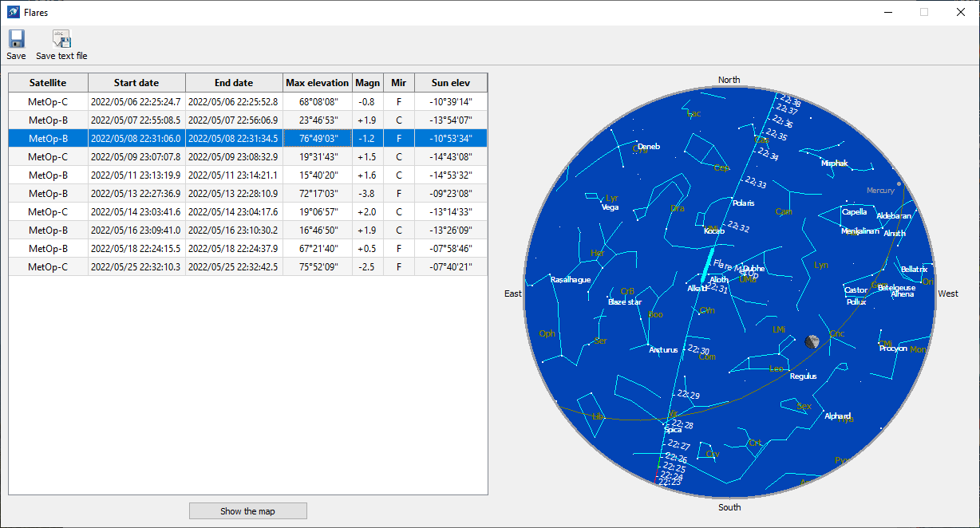This screenshot has width=980, height=528.
Task: Select the row starting 2022/05/14 23:03:41.6
Action: tap(248, 212)
